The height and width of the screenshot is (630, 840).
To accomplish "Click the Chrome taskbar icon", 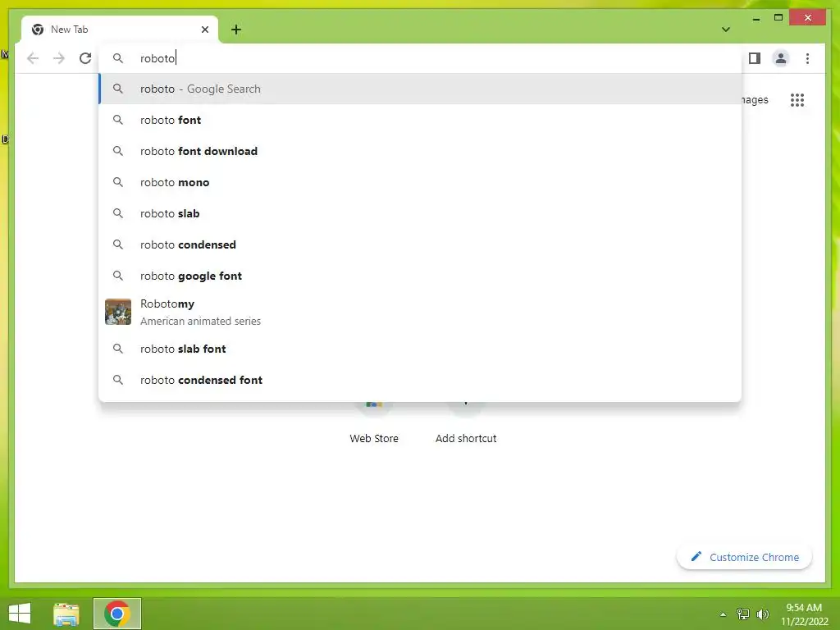I will coord(117,614).
